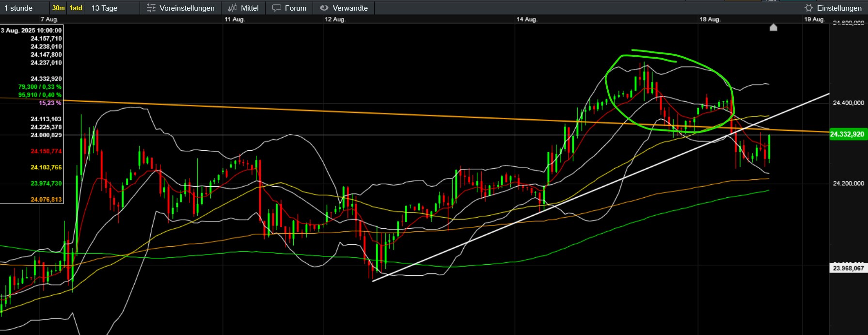Click the 23.968,067 price label on axis
The width and height of the screenshot is (868, 335).
pyautogui.click(x=849, y=268)
